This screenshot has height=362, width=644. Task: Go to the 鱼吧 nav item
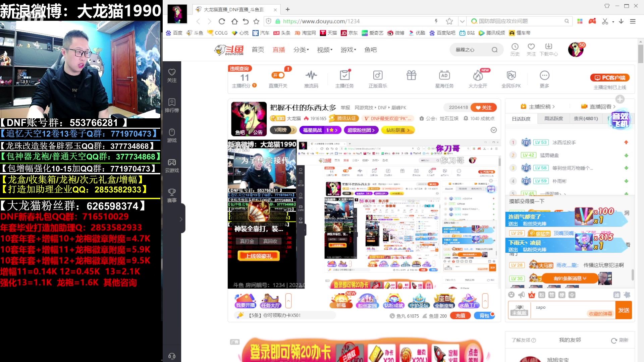click(x=371, y=50)
